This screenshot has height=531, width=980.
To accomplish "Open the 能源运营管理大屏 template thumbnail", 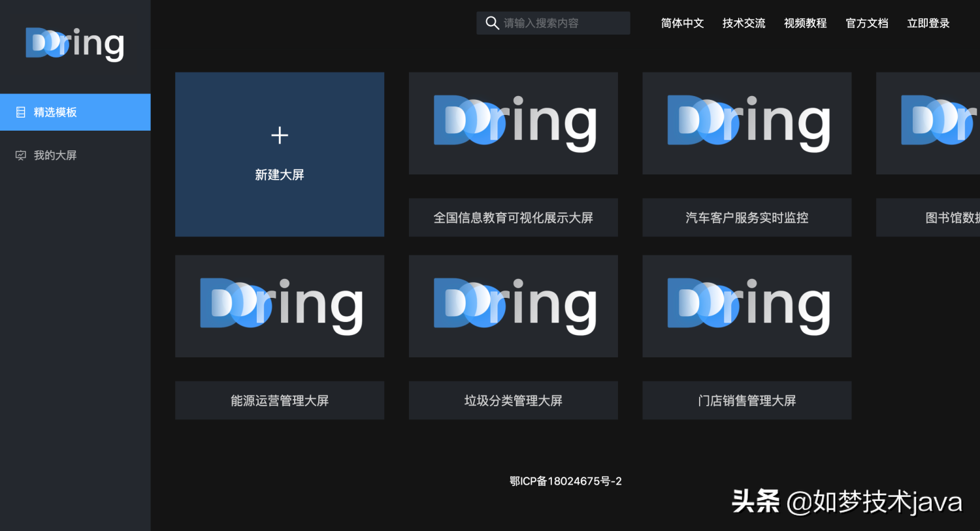I will point(280,306).
